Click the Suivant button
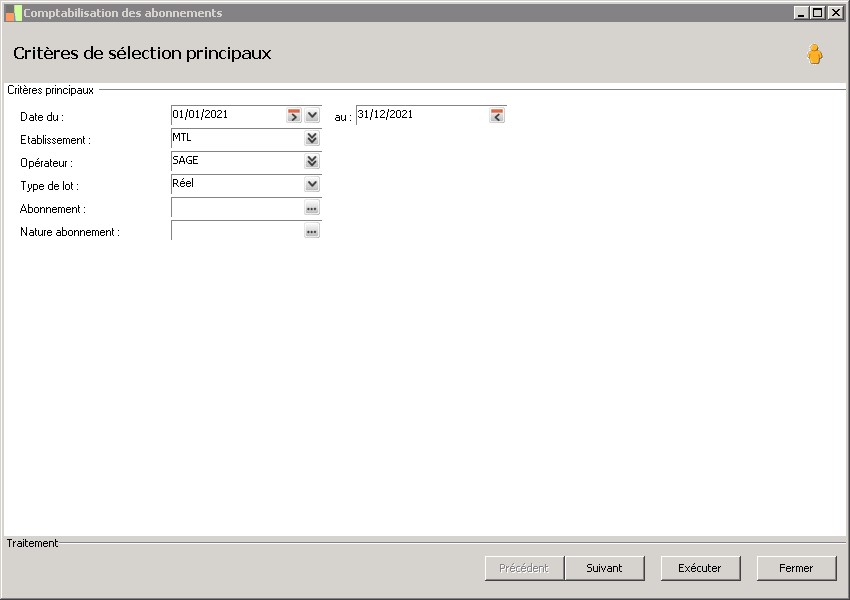The width and height of the screenshot is (850, 600). point(604,568)
